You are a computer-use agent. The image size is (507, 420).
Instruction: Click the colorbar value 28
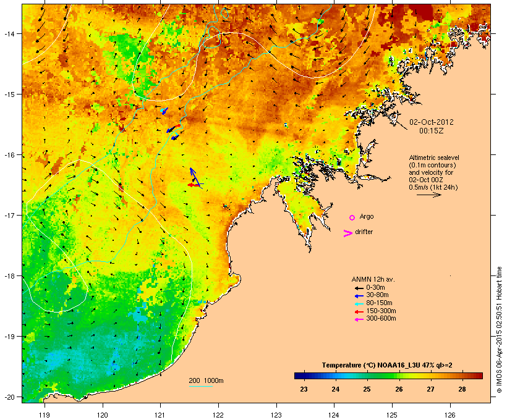click(x=462, y=389)
